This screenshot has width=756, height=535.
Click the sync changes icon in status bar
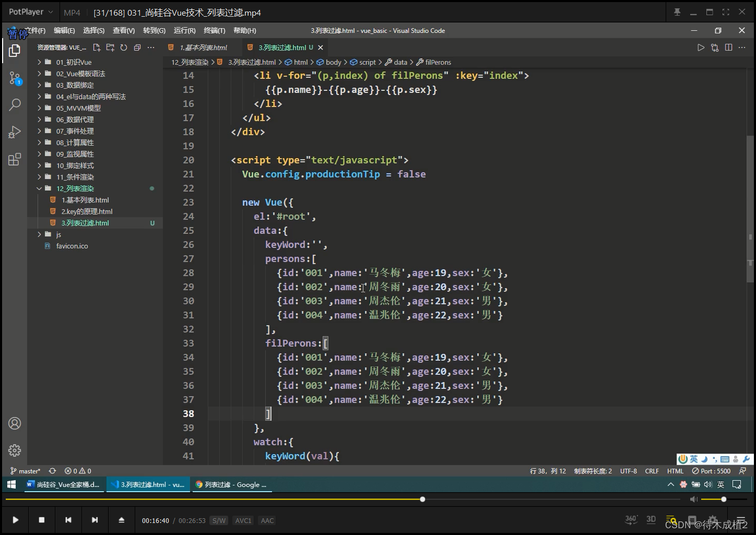[x=52, y=471]
